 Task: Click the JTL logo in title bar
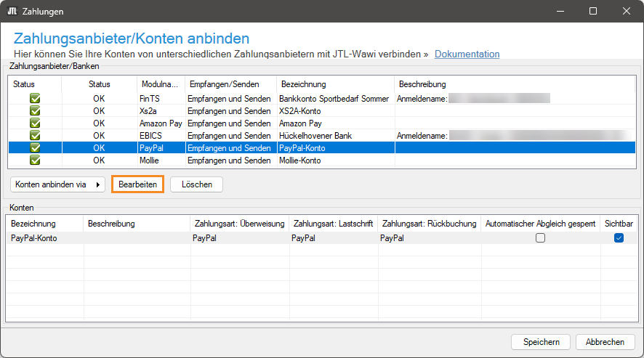coord(12,12)
